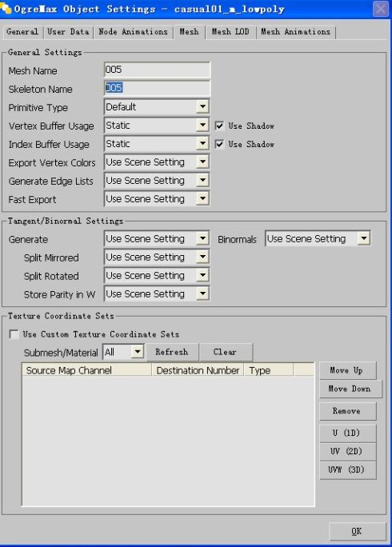Click the Move Up button
Image resolution: width=392 pixels, height=547 pixels.
pos(348,370)
